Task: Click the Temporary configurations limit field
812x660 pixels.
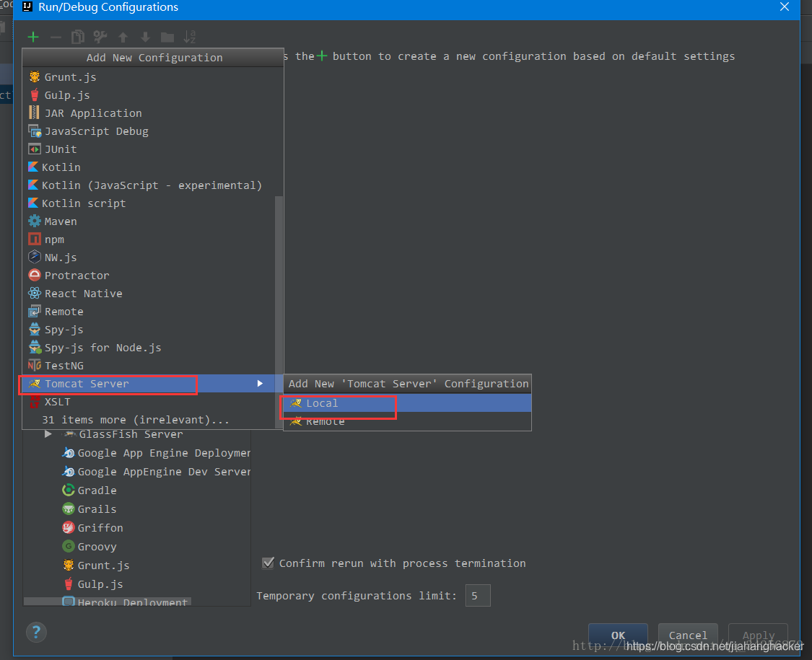Action: (478, 596)
